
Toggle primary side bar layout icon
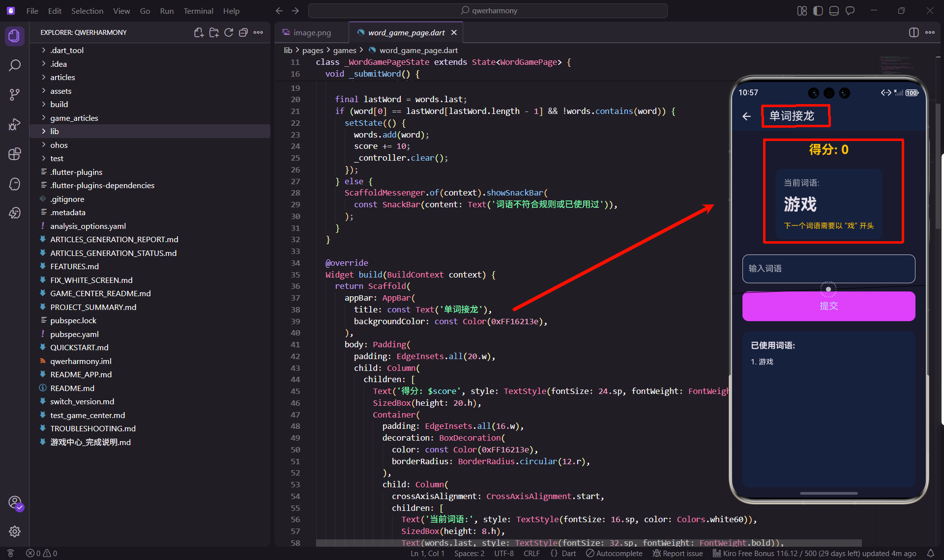(x=818, y=11)
